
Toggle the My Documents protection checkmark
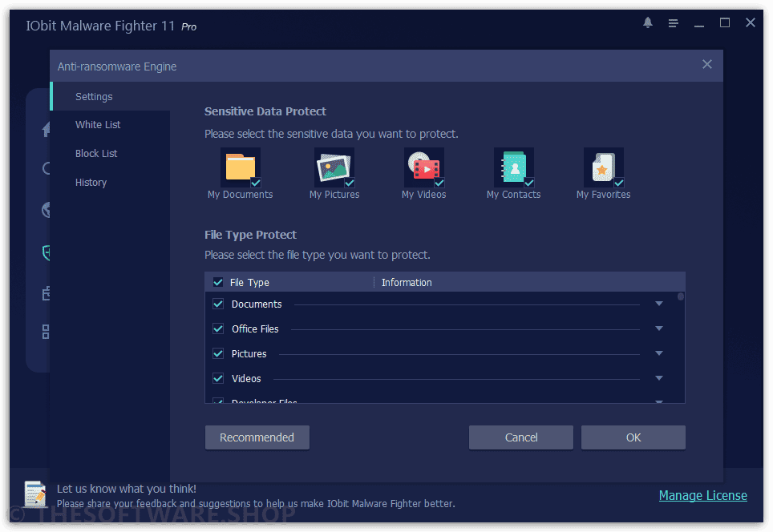click(255, 183)
